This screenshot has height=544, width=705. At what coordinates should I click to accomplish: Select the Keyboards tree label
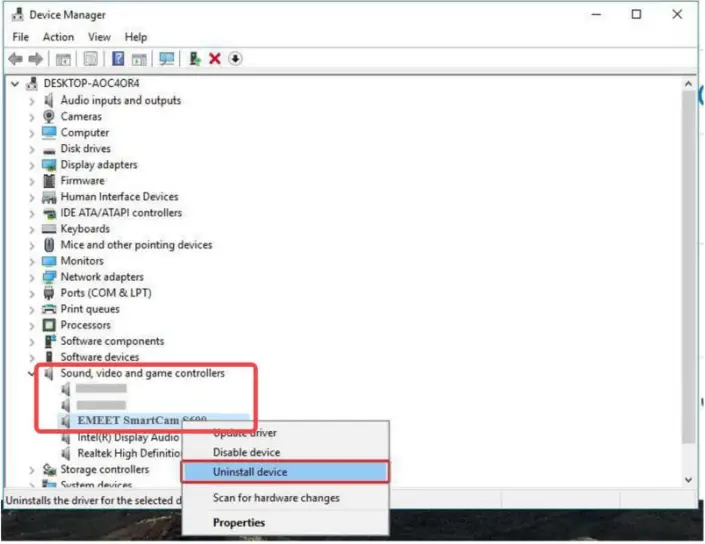(85, 229)
